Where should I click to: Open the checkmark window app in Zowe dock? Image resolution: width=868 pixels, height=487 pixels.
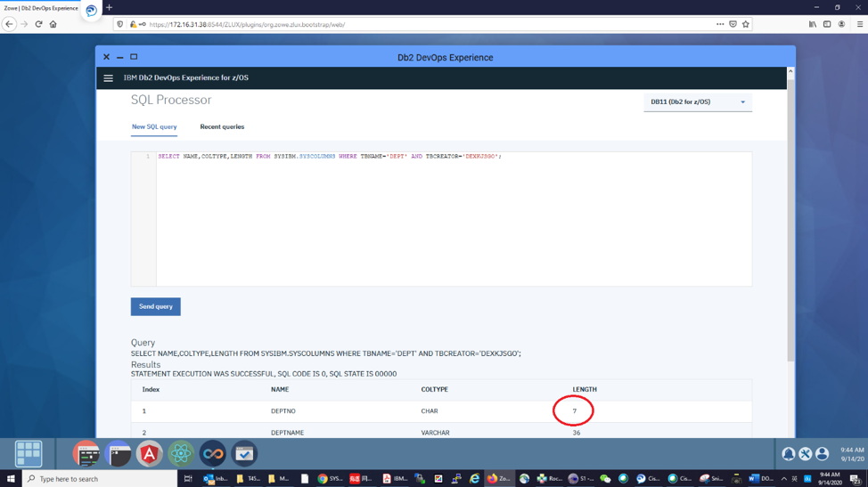[244, 454]
